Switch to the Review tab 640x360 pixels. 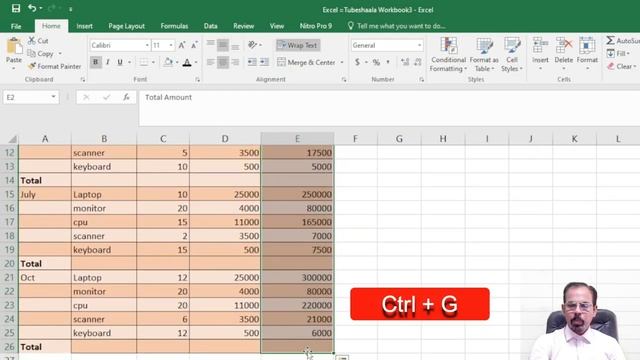tap(244, 26)
